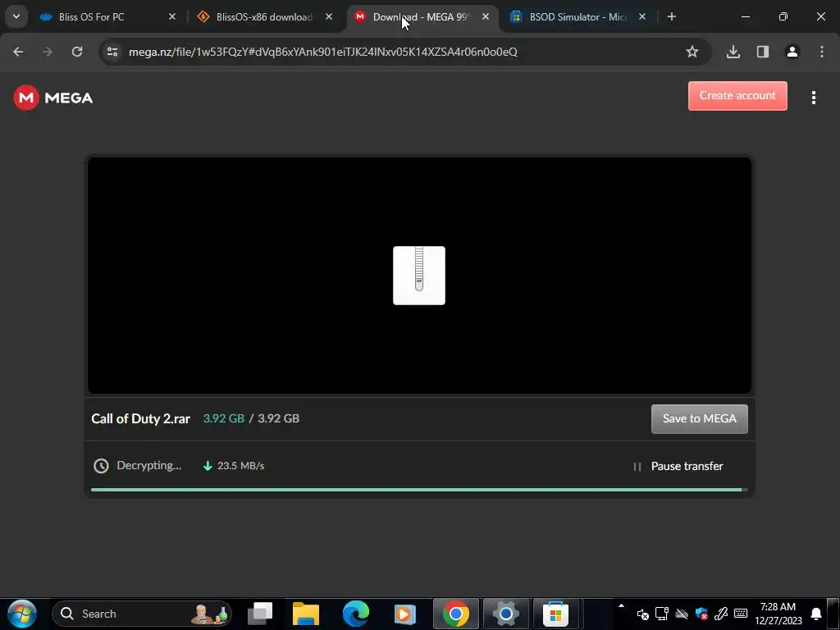
Task: Close the Download - MEGA tab
Action: [486, 17]
